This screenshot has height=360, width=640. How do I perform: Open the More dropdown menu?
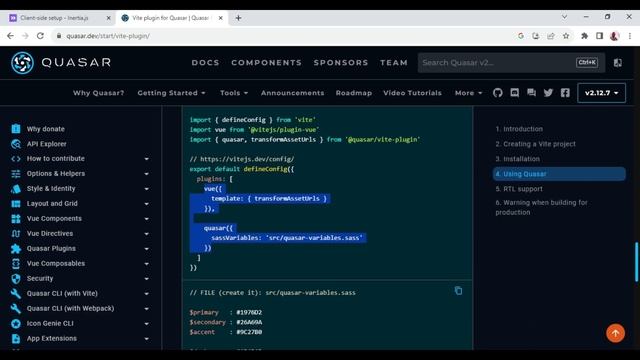pyautogui.click(x=469, y=93)
